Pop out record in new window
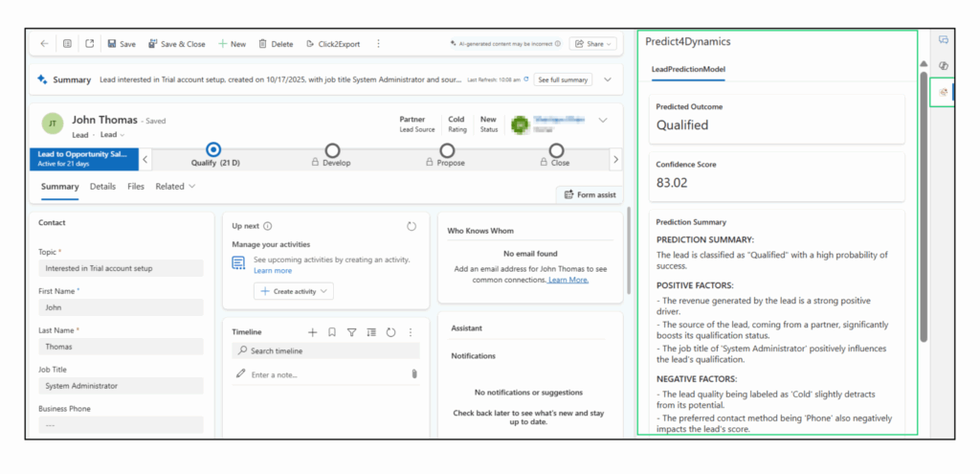 89,44
